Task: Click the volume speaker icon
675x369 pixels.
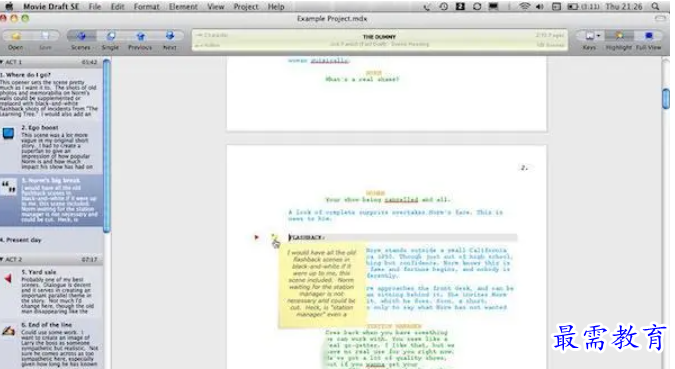Action: click(540, 6)
